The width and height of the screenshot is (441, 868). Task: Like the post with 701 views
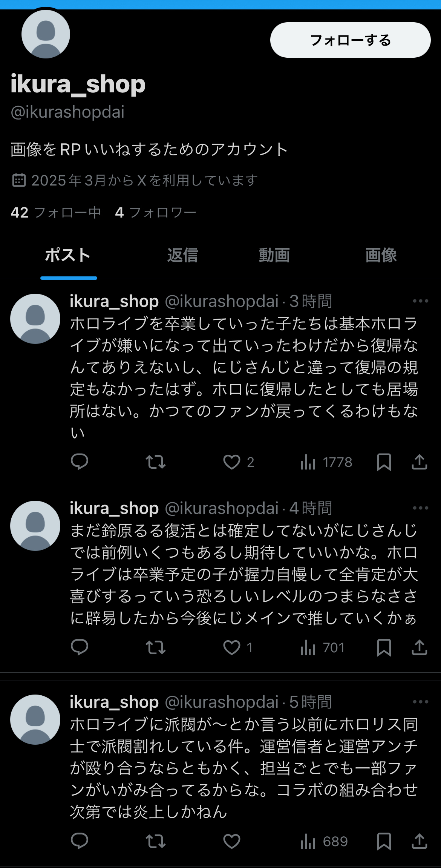pyautogui.click(x=232, y=647)
